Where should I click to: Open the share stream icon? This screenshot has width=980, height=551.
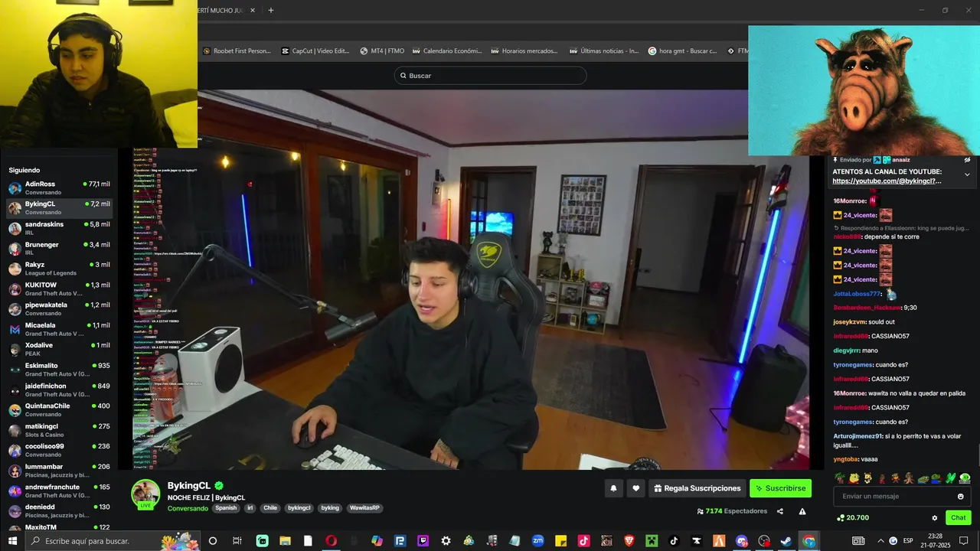[780, 511]
